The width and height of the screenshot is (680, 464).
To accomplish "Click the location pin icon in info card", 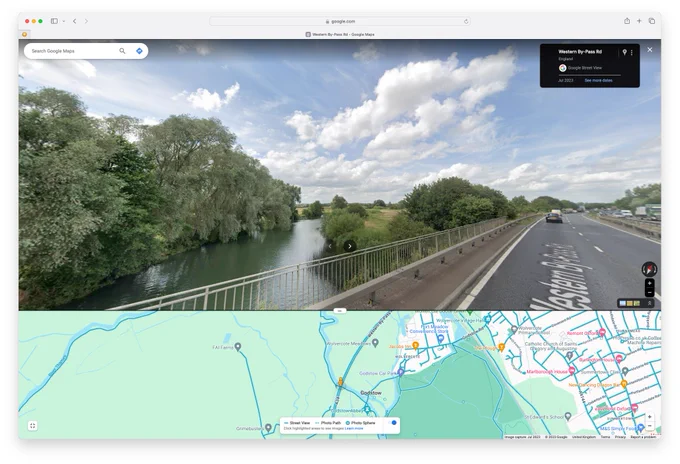I will tap(624, 52).
